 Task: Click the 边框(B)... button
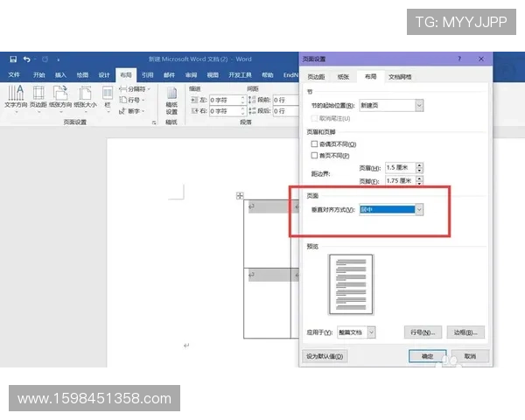pyautogui.click(x=465, y=332)
